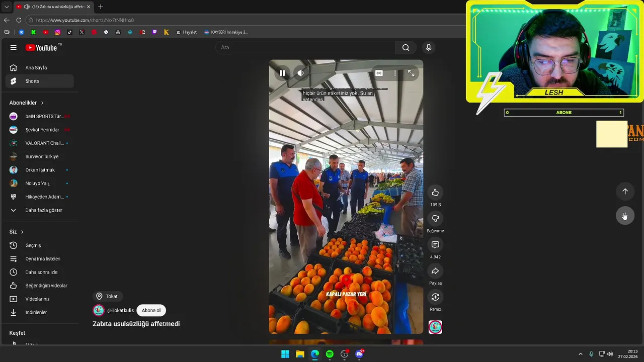The image size is (644, 362).
Task: Open Oynatma listeleri
Action: coord(40,258)
